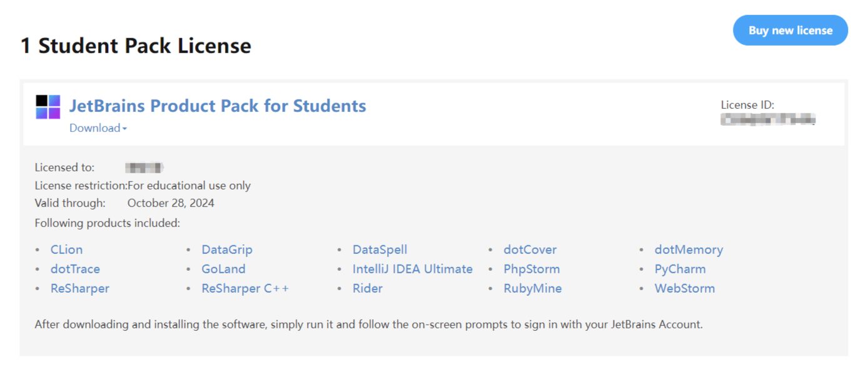
Task: Click the dotMemory link
Action: click(x=689, y=250)
